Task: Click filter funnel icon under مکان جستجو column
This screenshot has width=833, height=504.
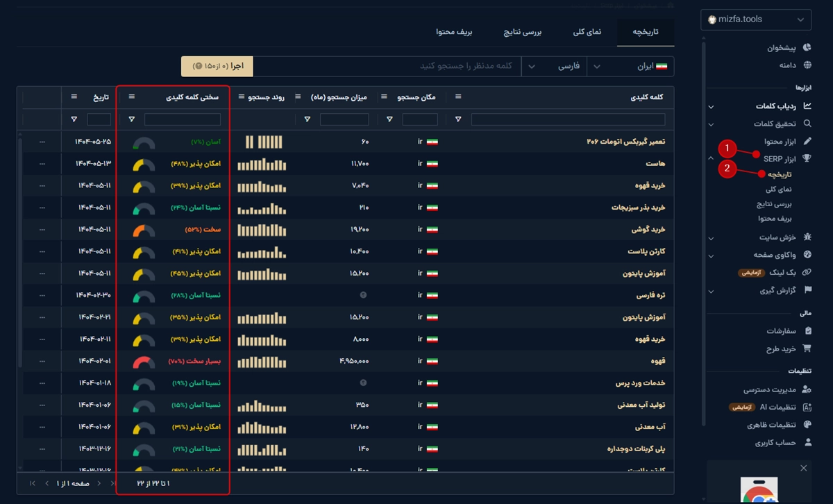Action: 389,119
